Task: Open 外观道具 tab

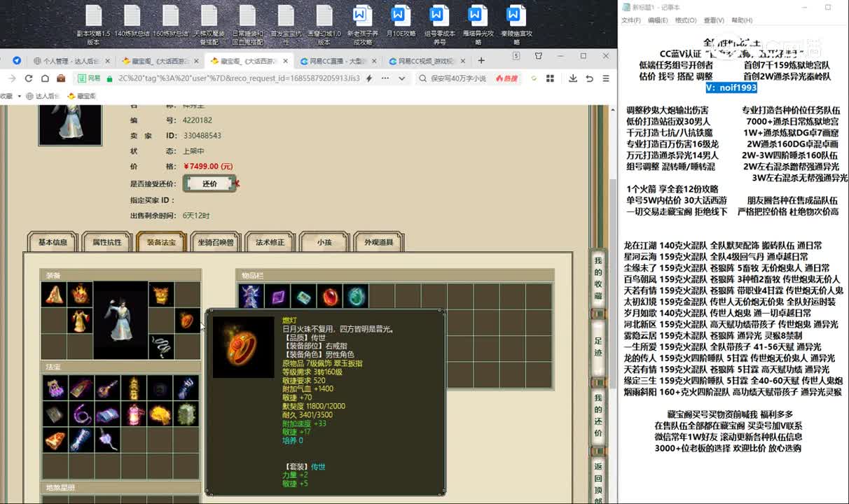Action: [x=378, y=242]
